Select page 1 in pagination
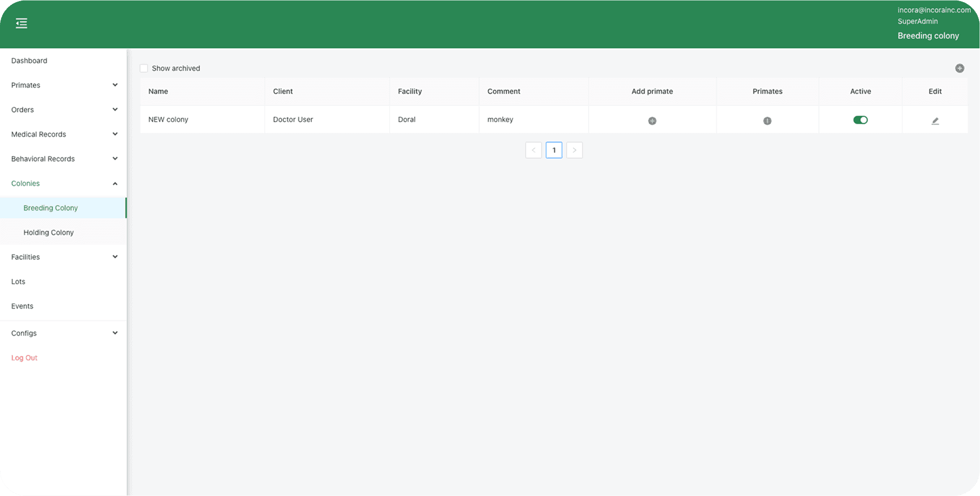The height and width of the screenshot is (496, 980). click(x=554, y=150)
